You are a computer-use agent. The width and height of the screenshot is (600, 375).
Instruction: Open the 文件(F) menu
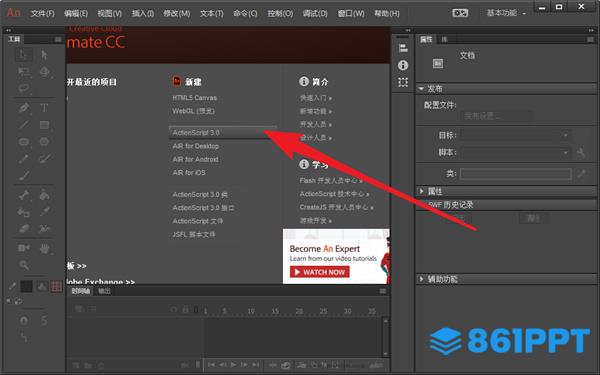[x=42, y=13]
